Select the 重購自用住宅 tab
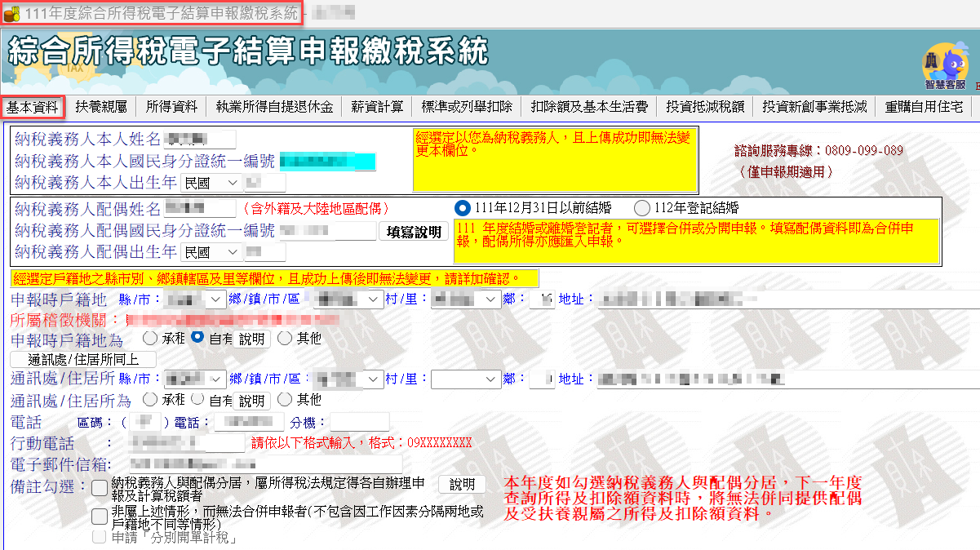 (x=924, y=107)
